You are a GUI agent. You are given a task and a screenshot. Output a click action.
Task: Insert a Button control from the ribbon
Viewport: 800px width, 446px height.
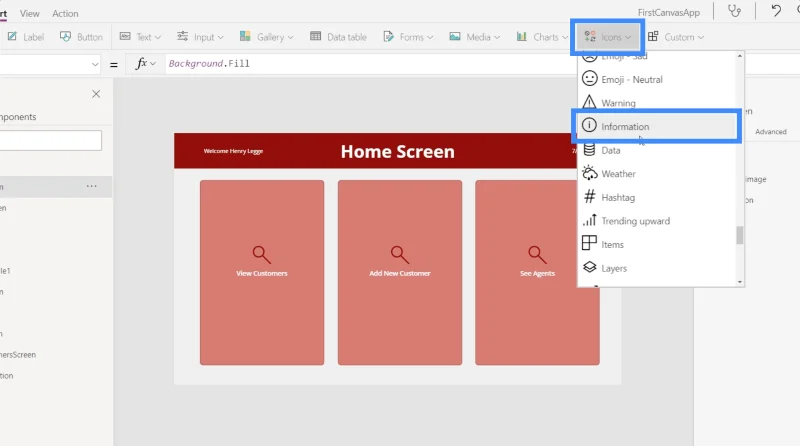point(81,37)
